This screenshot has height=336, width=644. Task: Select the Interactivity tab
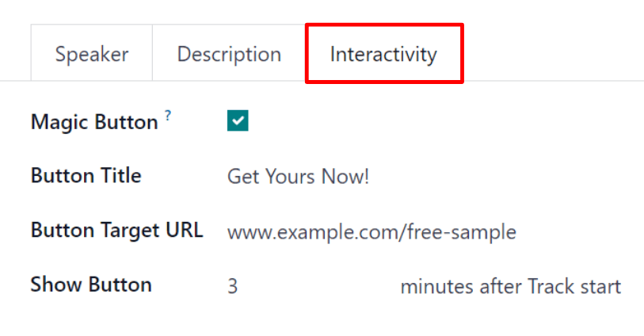383,55
